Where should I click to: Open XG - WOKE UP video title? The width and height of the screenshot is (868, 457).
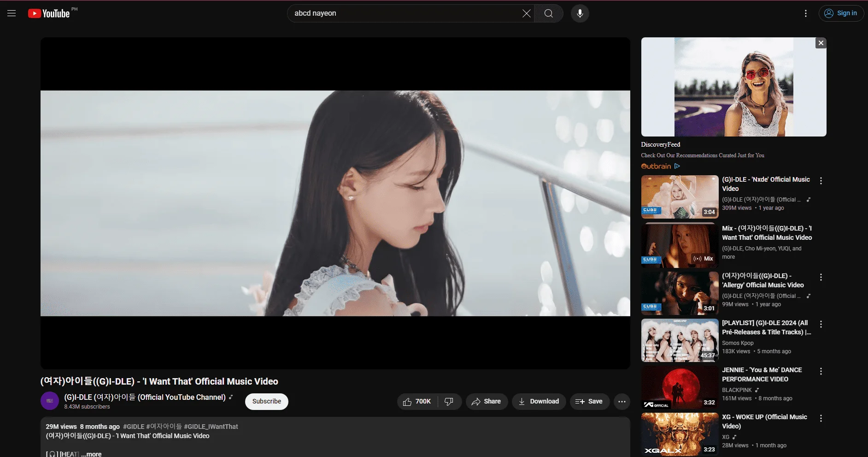(765, 421)
